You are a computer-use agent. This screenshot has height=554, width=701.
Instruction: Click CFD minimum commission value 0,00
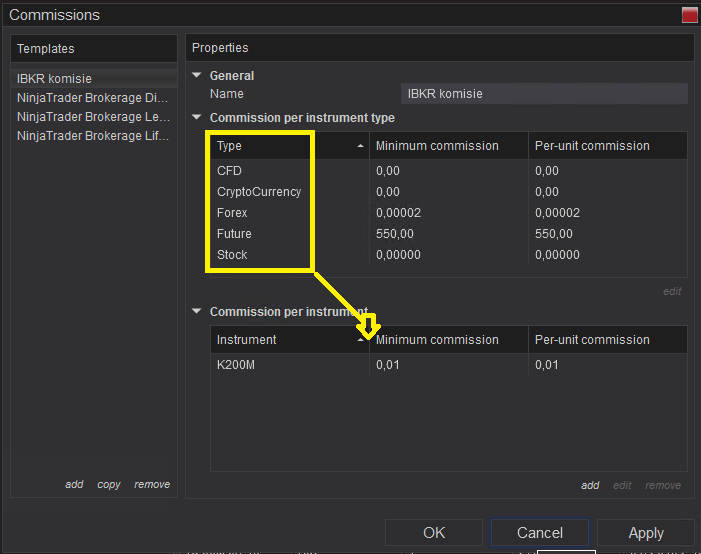point(388,171)
